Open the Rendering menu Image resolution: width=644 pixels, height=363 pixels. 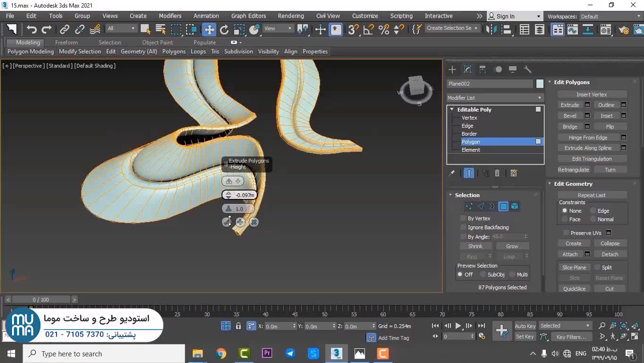tap(290, 16)
